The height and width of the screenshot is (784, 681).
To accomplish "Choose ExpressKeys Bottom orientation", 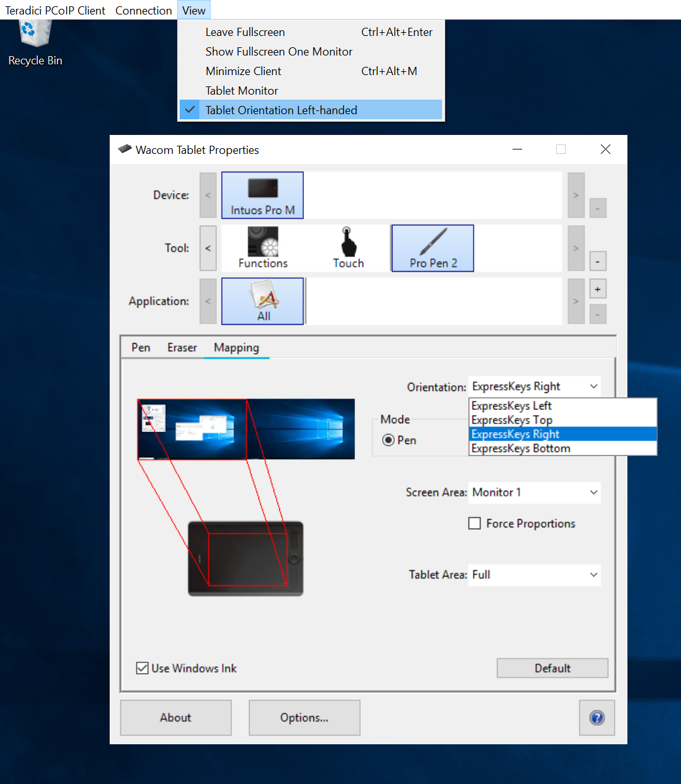I will tap(563, 448).
